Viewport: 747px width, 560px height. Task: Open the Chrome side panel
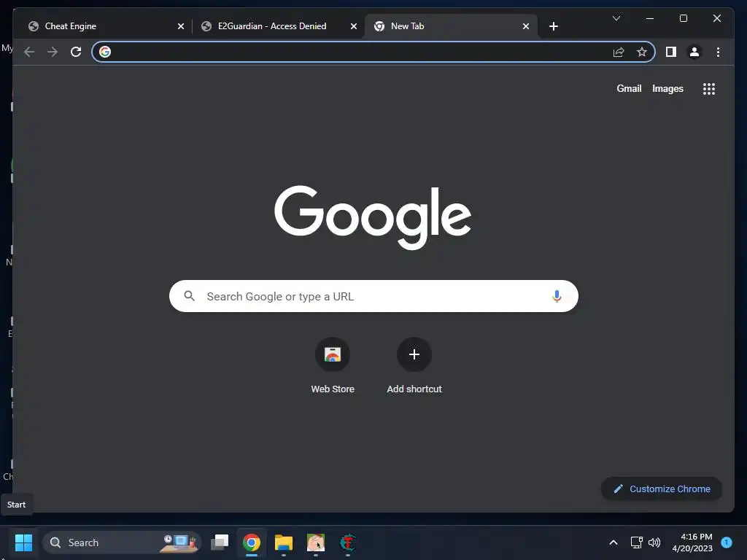click(671, 52)
